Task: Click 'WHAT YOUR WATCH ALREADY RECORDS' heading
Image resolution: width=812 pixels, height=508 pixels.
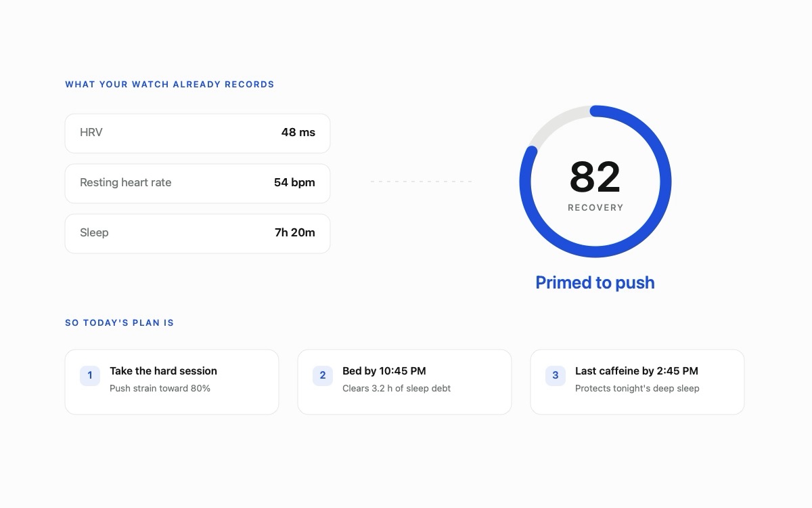Action: click(170, 85)
